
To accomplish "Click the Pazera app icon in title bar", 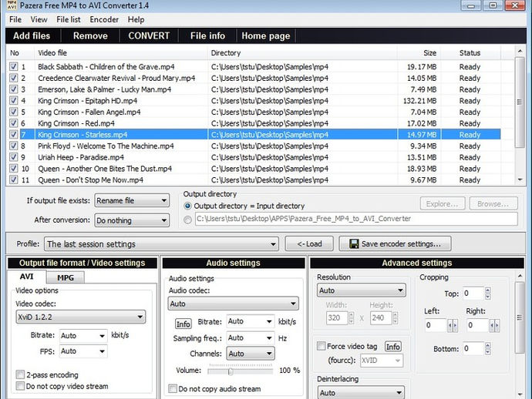I will 12,5.
